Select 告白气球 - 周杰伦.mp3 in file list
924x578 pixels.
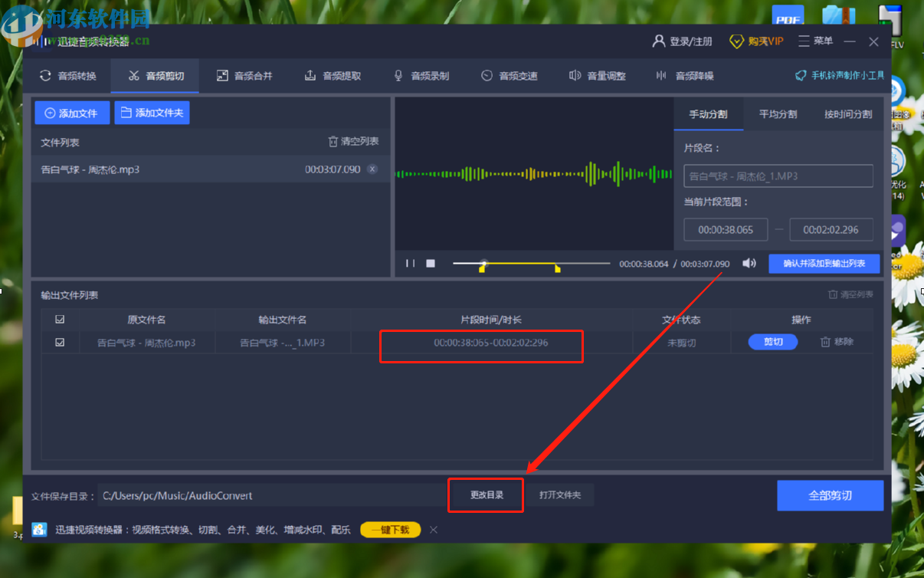pos(210,169)
